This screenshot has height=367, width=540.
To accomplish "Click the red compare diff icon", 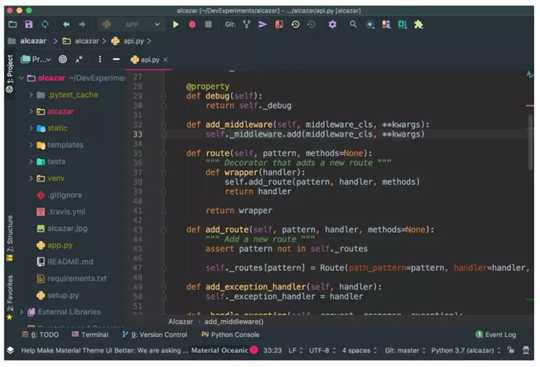I will coord(279,24).
